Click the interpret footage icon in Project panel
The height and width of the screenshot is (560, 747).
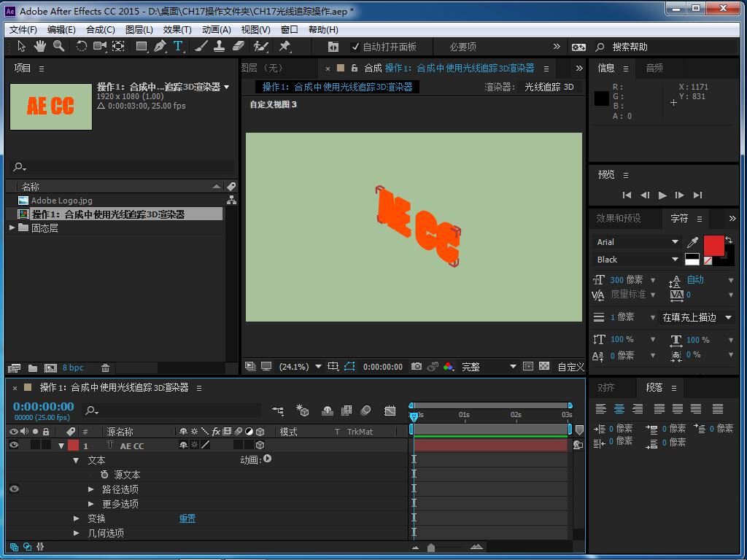(15, 368)
